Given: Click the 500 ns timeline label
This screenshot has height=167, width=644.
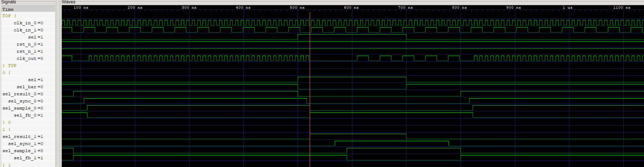Looking at the screenshot, I should click(x=297, y=8).
